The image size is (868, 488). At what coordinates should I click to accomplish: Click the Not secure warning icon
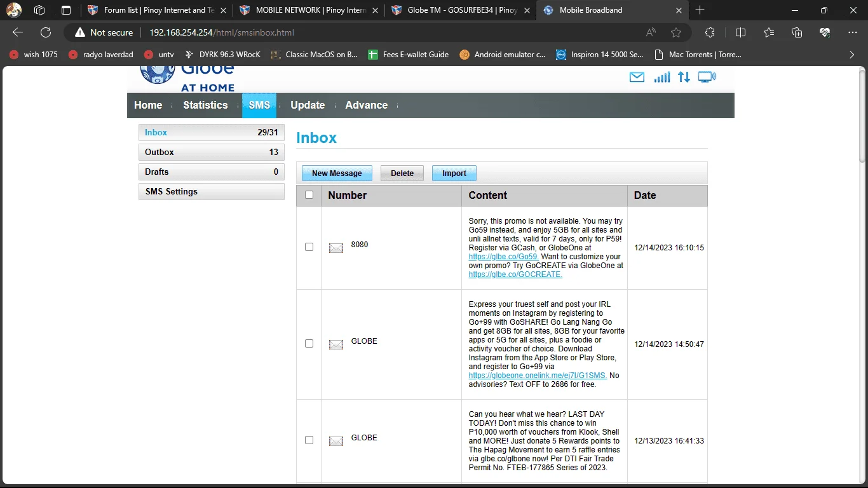79,32
